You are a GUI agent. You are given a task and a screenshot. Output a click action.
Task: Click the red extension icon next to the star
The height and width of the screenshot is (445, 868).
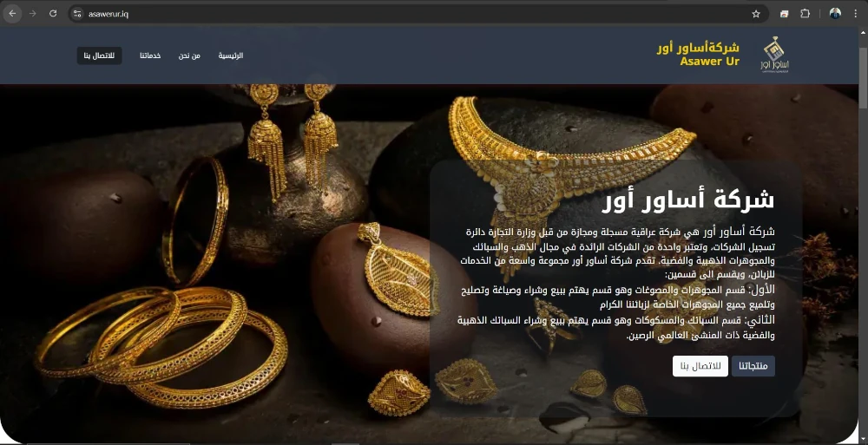click(x=785, y=14)
